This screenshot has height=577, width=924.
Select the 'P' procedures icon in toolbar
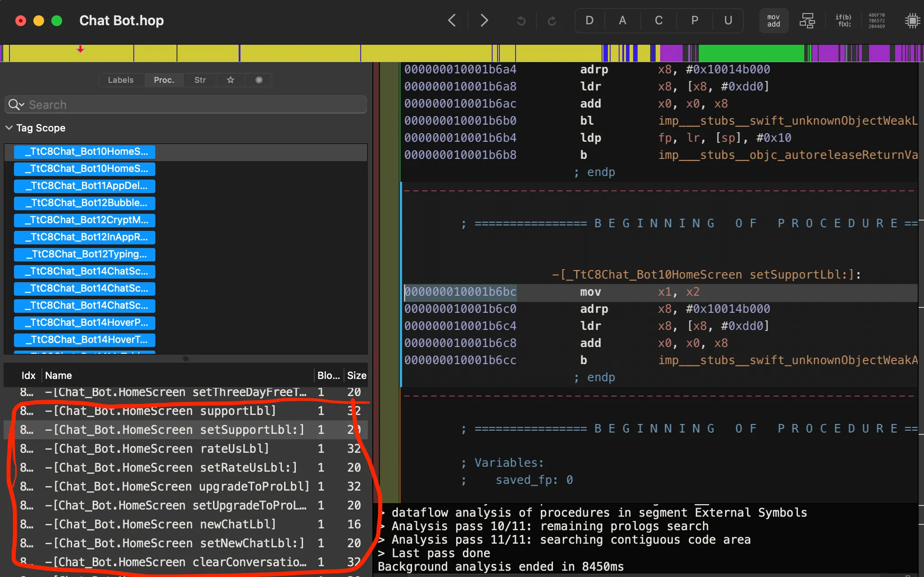coord(694,20)
